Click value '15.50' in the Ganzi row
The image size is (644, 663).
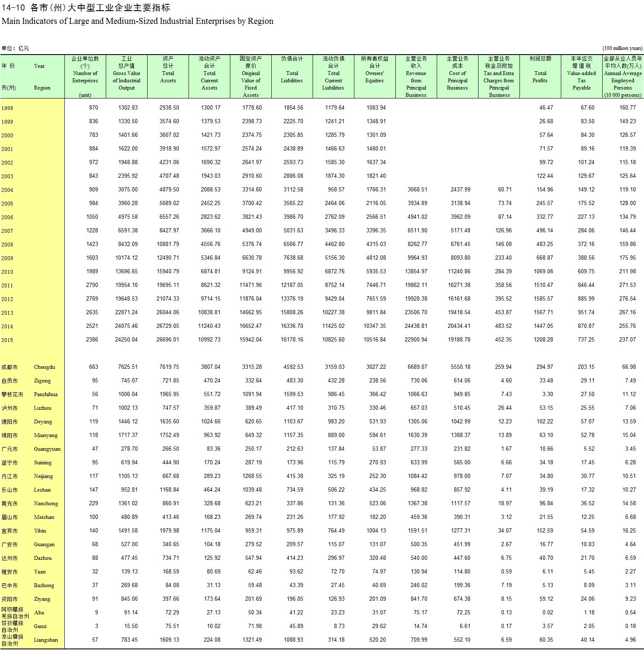[x=131, y=626]
